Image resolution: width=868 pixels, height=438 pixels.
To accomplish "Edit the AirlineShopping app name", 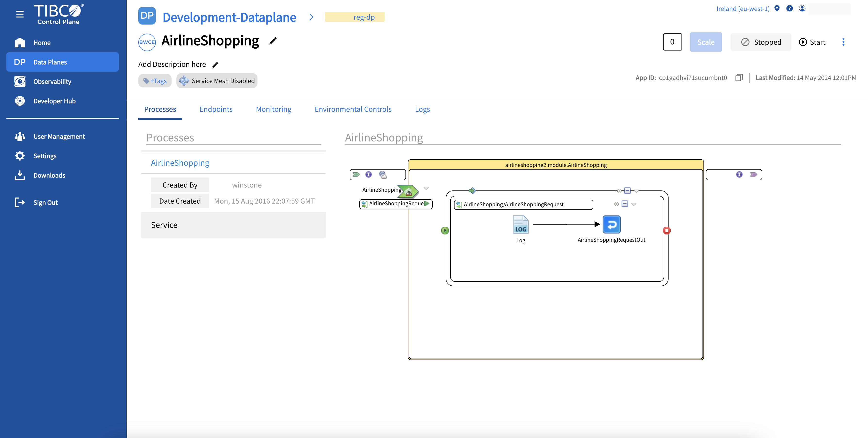I will coord(273,41).
